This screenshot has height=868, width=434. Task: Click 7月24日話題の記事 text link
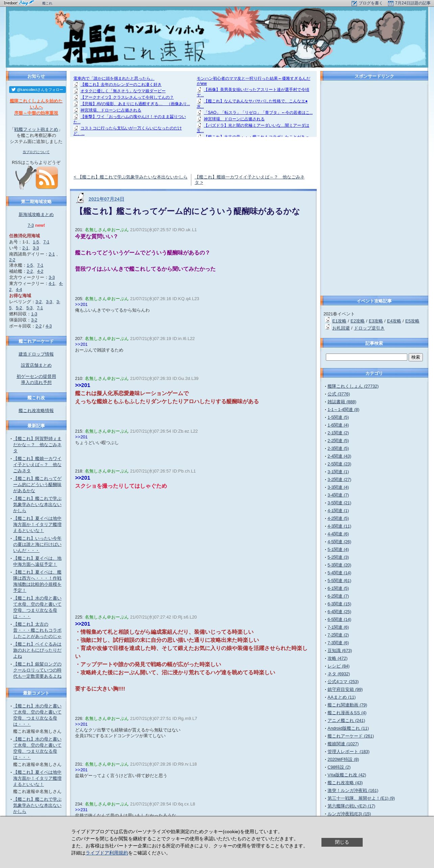(x=413, y=3)
